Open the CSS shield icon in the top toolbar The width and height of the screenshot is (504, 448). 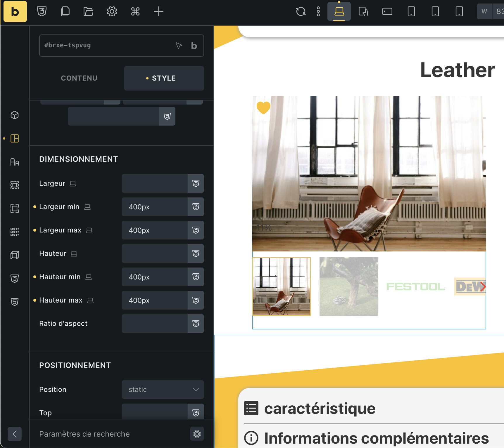click(42, 12)
